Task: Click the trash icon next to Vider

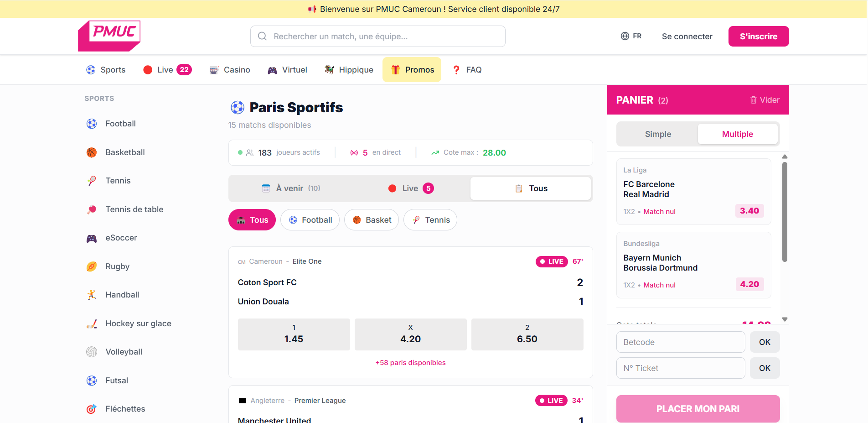Action: click(x=753, y=100)
